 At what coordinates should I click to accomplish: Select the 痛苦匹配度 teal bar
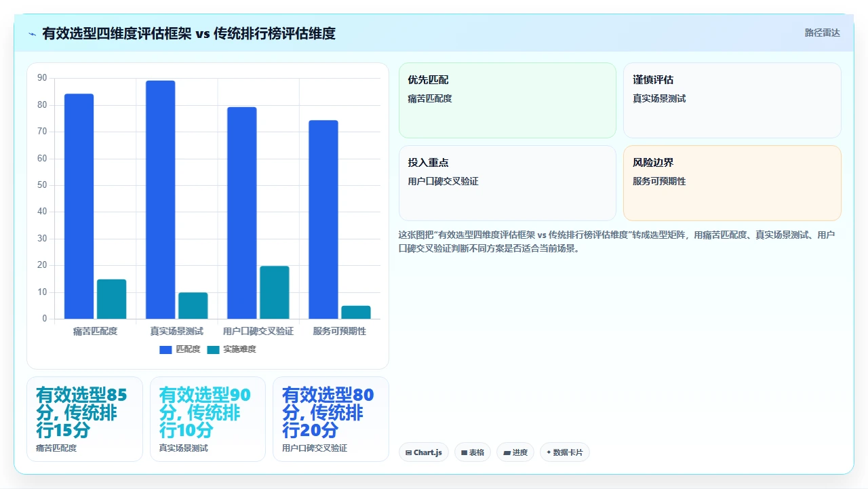tap(111, 299)
